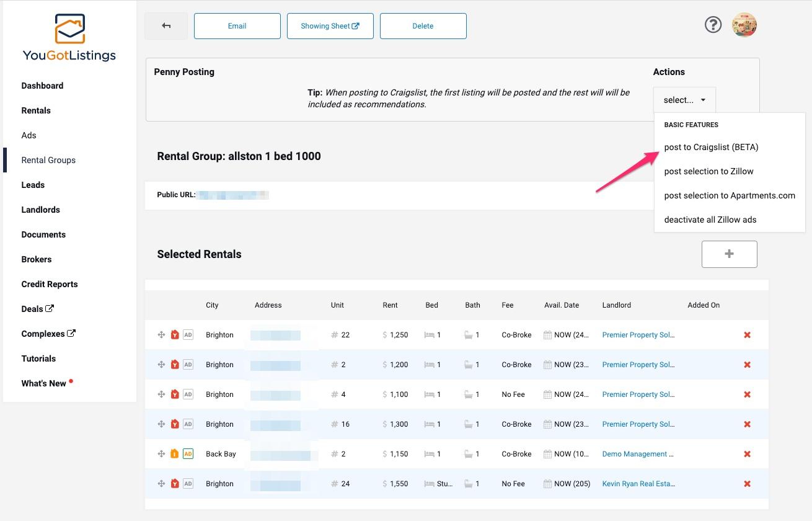812x521 pixels.
Task: Open the help question mark icon
Action: [x=713, y=25]
